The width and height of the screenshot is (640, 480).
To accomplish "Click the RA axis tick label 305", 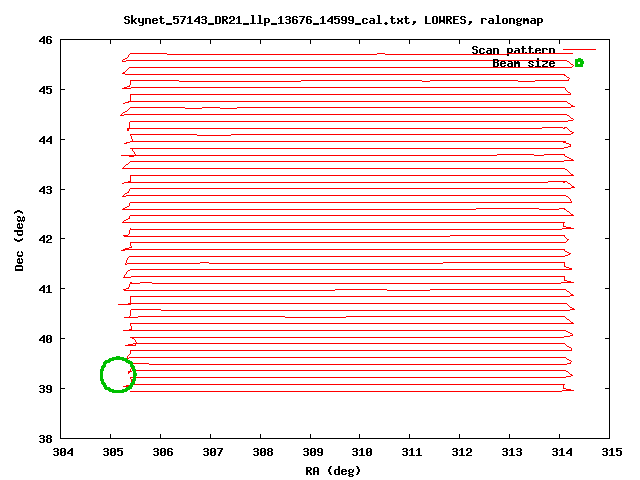I will pos(113,452).
